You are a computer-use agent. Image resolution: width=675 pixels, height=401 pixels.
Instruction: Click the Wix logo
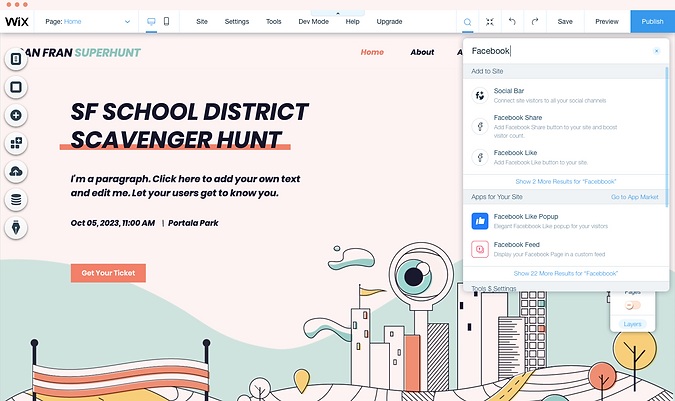tap(17, 22)
